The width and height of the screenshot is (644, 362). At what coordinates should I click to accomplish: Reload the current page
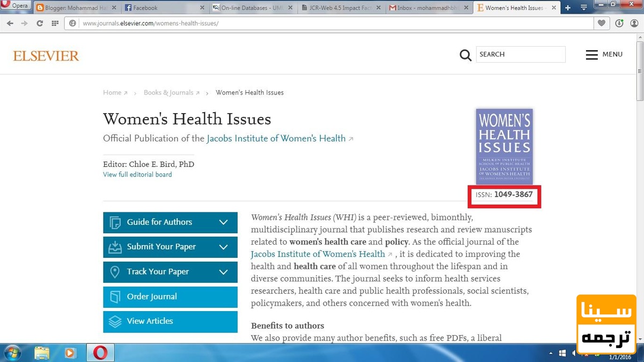pos(39,24)
